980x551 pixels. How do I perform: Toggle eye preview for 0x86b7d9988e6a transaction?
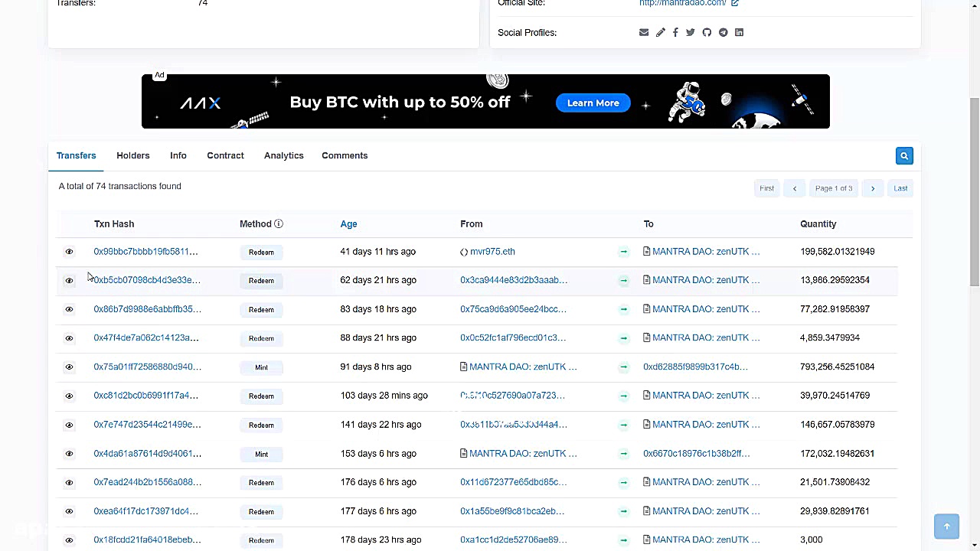pyautogui.click(x=69, y=309)
